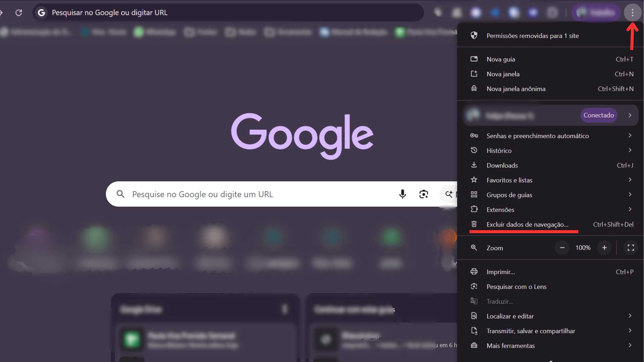
Task: Open Nova janela anônima
Action: pos(550,89)
